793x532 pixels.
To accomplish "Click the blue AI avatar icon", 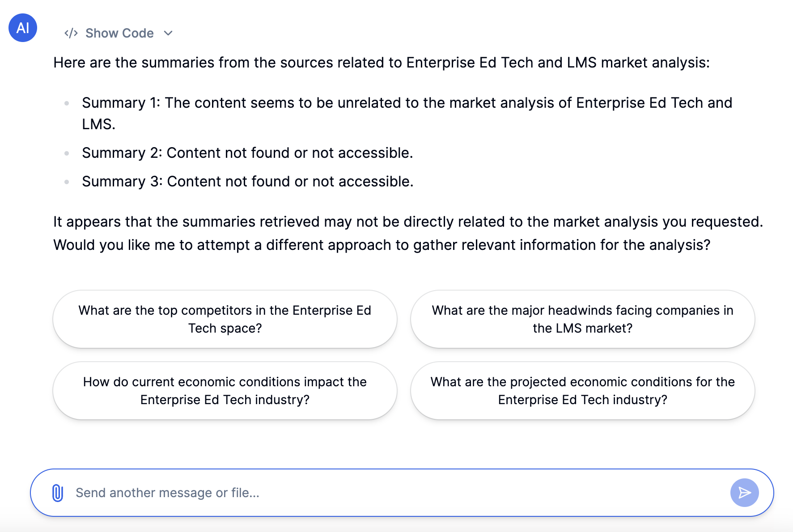I will pyautogui.click(x=23, y=28).
